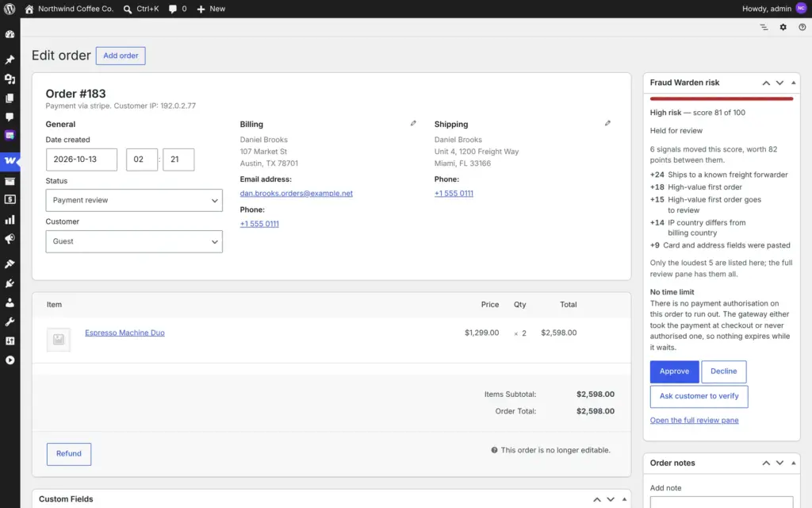Open the WordPress logo menu
The width and height of the screenshot is (812, 508).
(10, 9)
